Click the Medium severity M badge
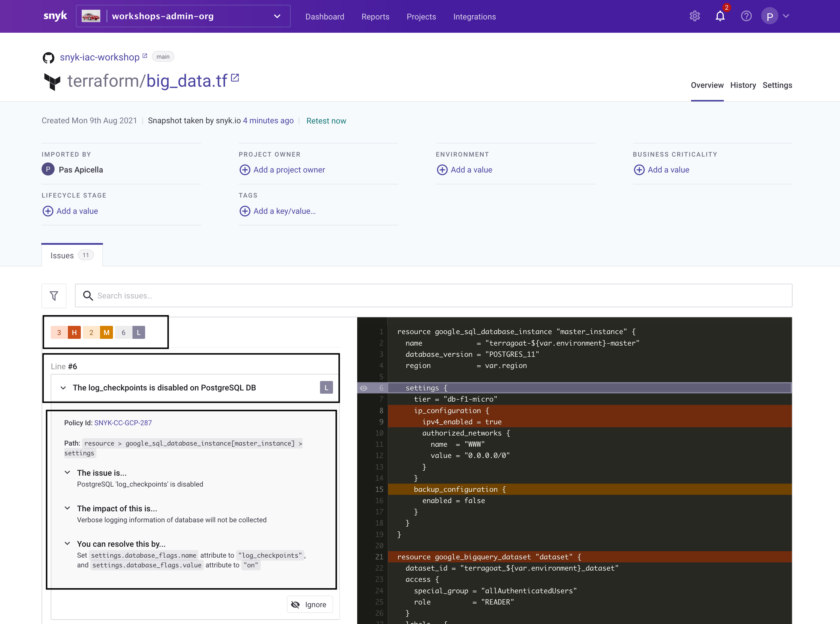The image size is (840, 624). [x=106, y=332]
